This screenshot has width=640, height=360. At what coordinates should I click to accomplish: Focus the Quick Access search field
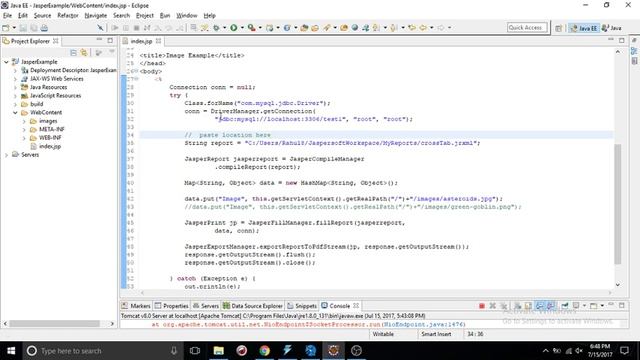point(527,28)
